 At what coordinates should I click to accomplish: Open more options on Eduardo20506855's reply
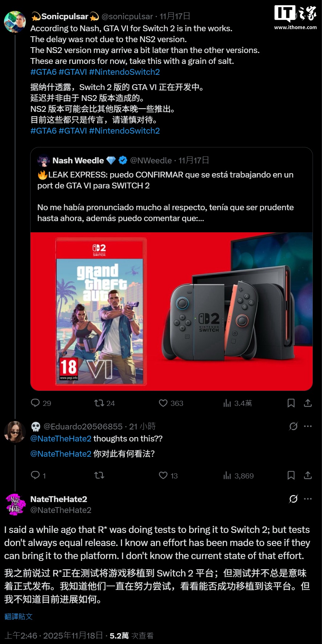(x=308, y=426)
